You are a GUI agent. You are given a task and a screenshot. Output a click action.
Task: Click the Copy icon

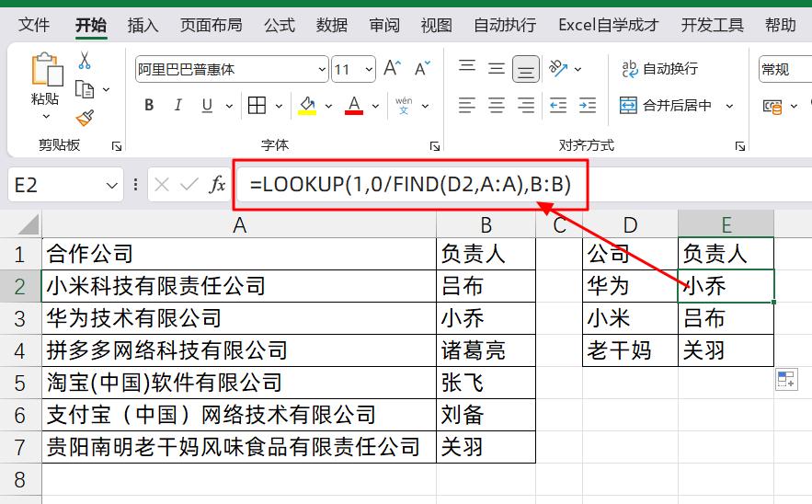click(x=85, y=89)
